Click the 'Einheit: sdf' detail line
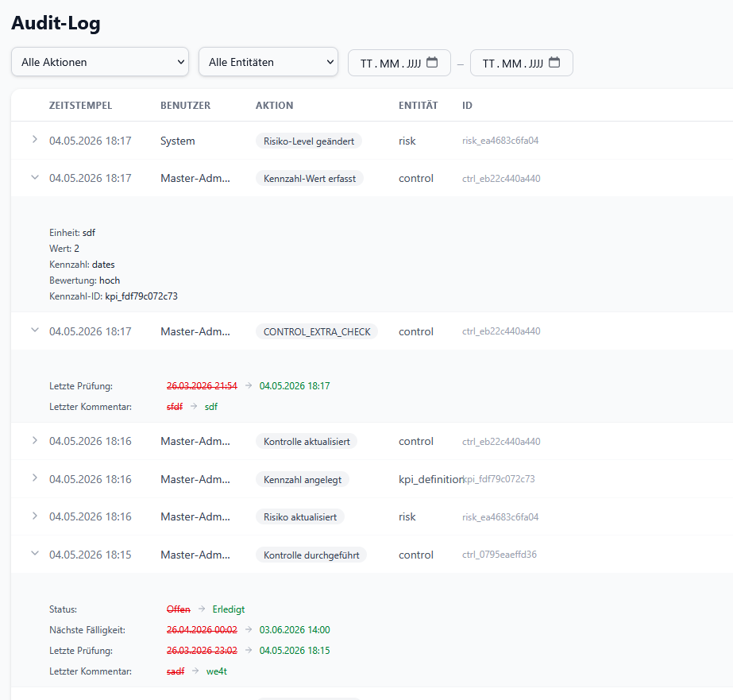Screen dimensions: 733x700 coord(72,232)
